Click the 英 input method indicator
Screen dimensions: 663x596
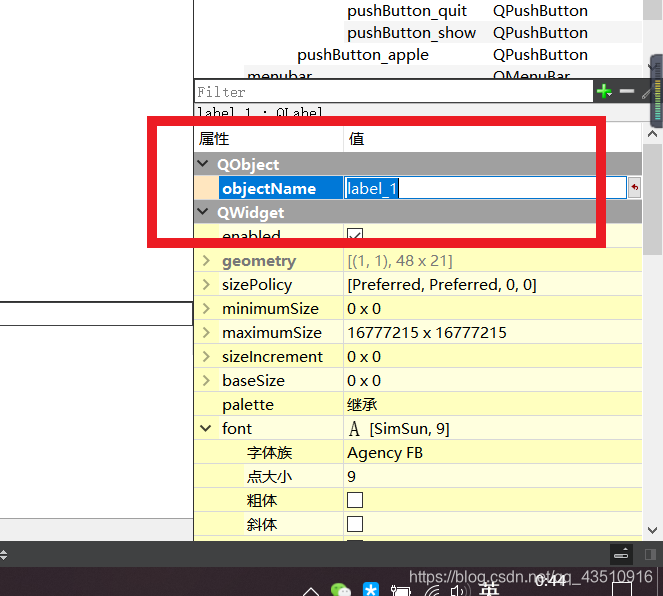[489, 589]
